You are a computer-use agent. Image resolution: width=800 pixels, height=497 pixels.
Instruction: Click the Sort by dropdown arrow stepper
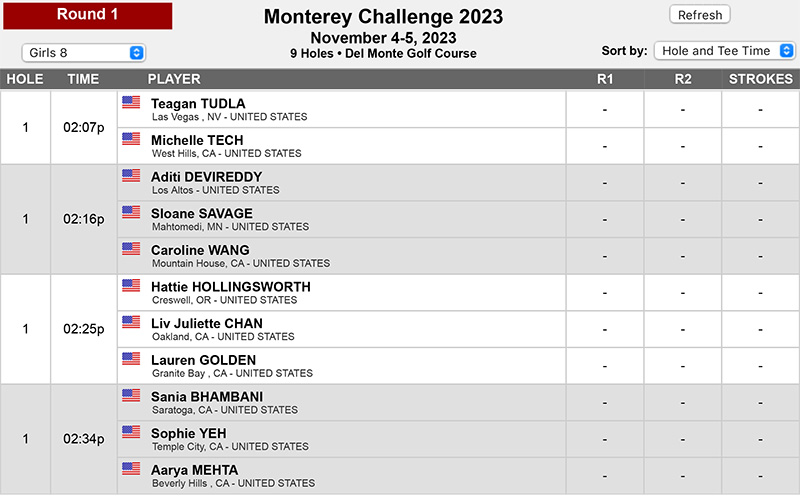click(787, 51)
